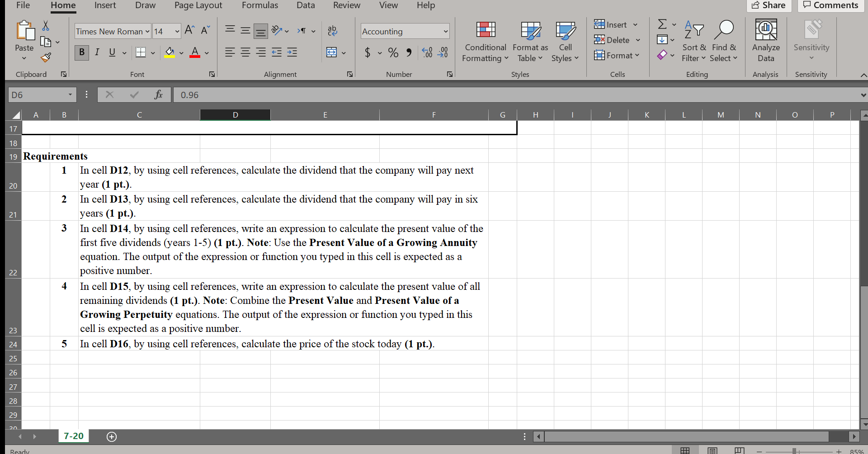Viewport: 868px width, 454px height.
Task: Click inside the formula bar
Action: [316, 95]
